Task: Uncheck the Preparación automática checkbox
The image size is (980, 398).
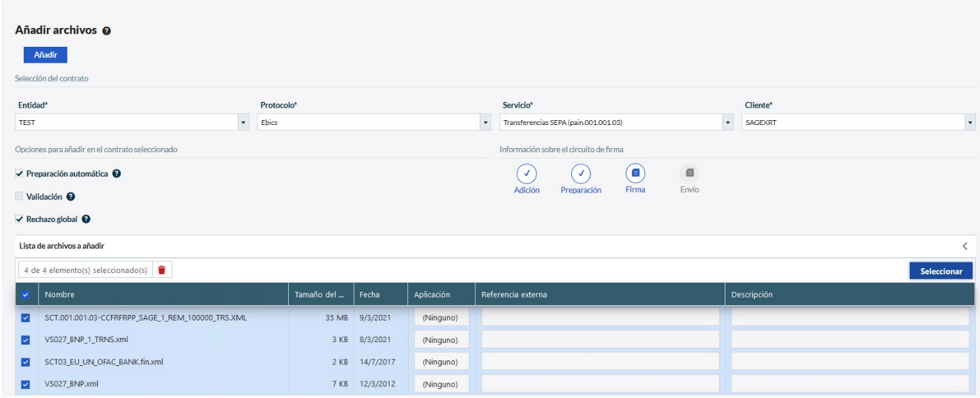Action: click(x=19, y=173)
